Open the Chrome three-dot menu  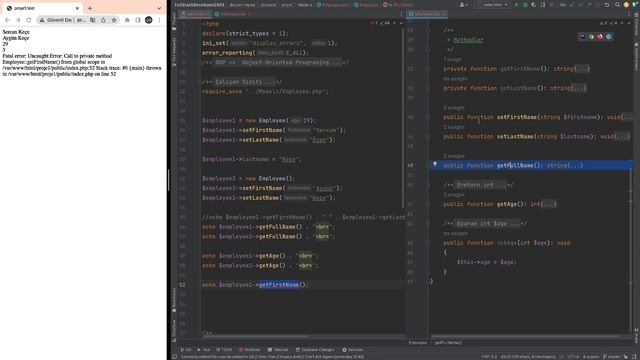(159, 20)
